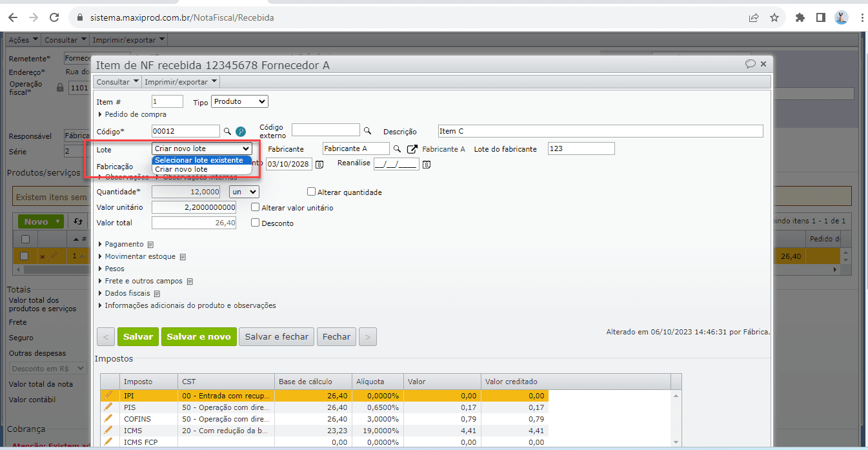Open the Ações menu in background page
The image size is (868, 450).
(23, 40)
